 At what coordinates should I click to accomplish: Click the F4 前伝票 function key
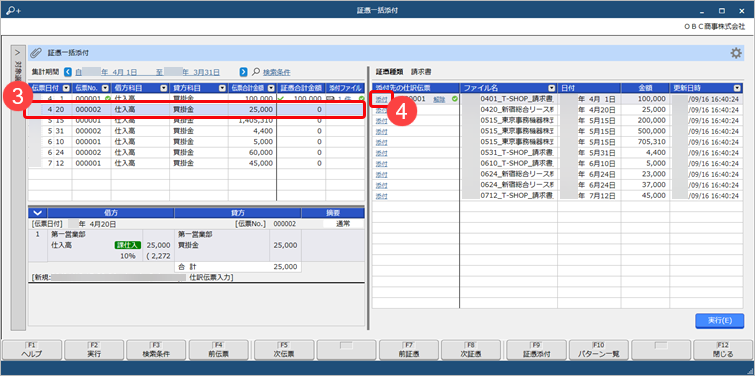219,350
